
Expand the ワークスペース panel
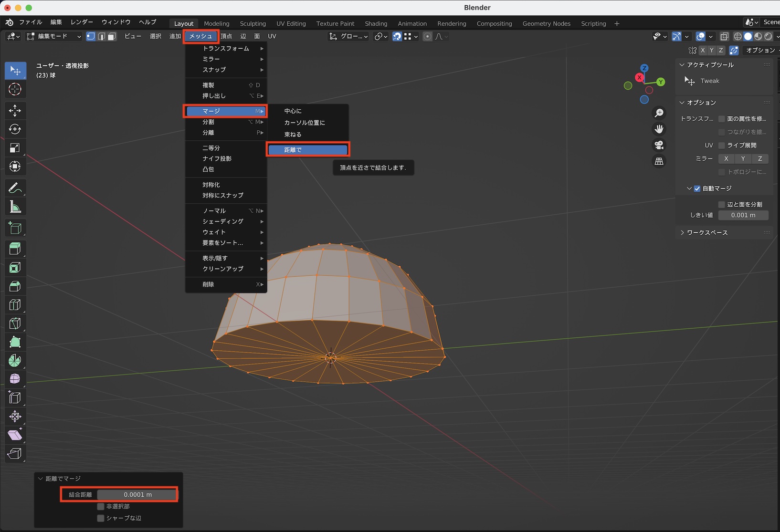pos(706,232)
